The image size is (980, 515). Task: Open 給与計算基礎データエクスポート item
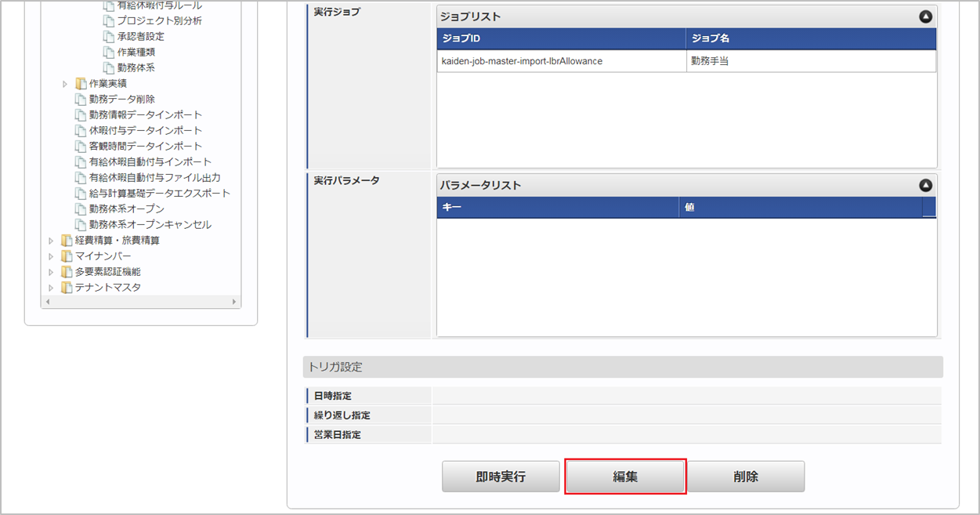pos(160,194)
